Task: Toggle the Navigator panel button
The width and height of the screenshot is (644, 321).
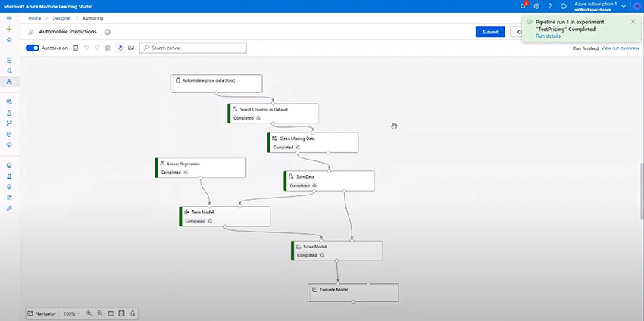Action: 42,313
